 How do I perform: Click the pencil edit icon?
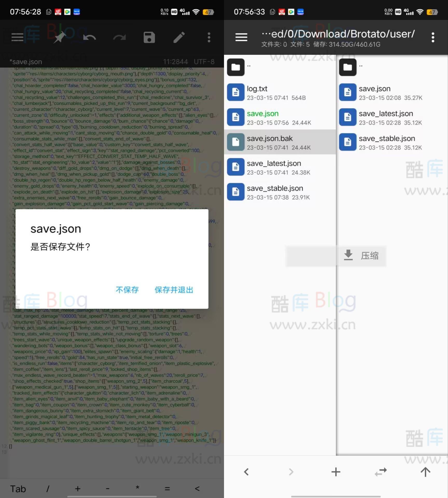pyautogui.click(x=179, y=38)
